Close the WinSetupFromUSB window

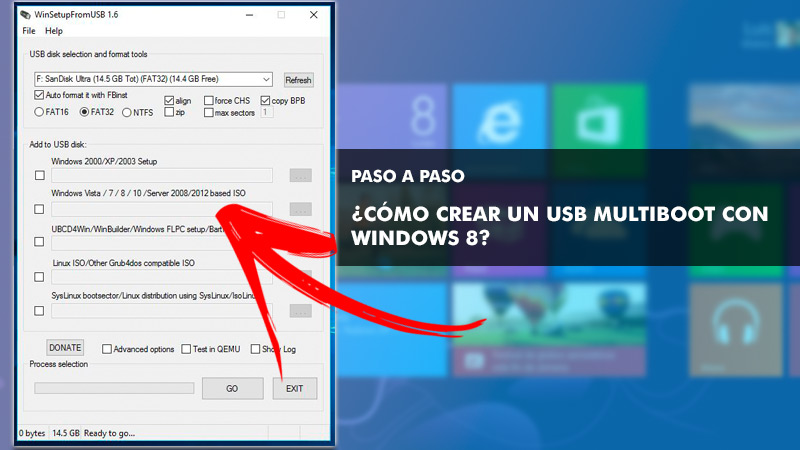click(314, 15)
